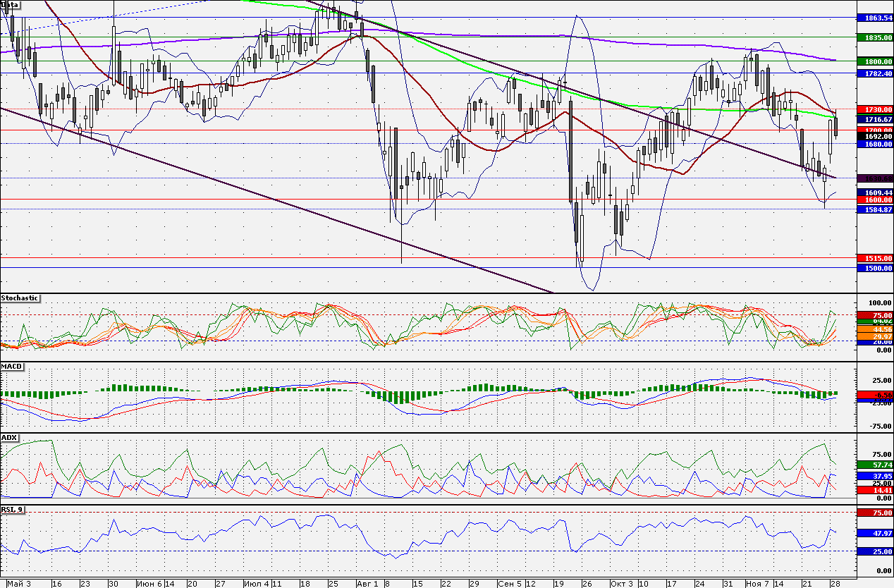Select the blue 1584.87 price tag
Image resolution: width=894 pixels, height=588 pixels.
[874, 209]
